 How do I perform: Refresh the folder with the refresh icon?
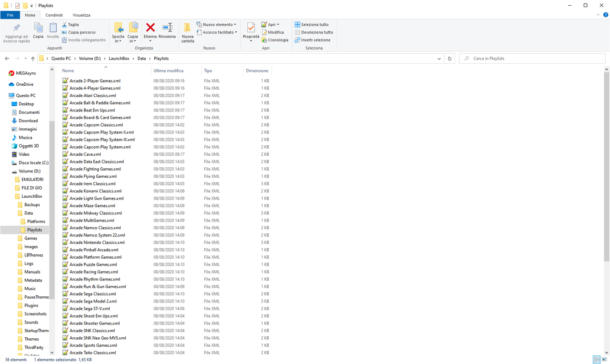click(x=449, y=58)
